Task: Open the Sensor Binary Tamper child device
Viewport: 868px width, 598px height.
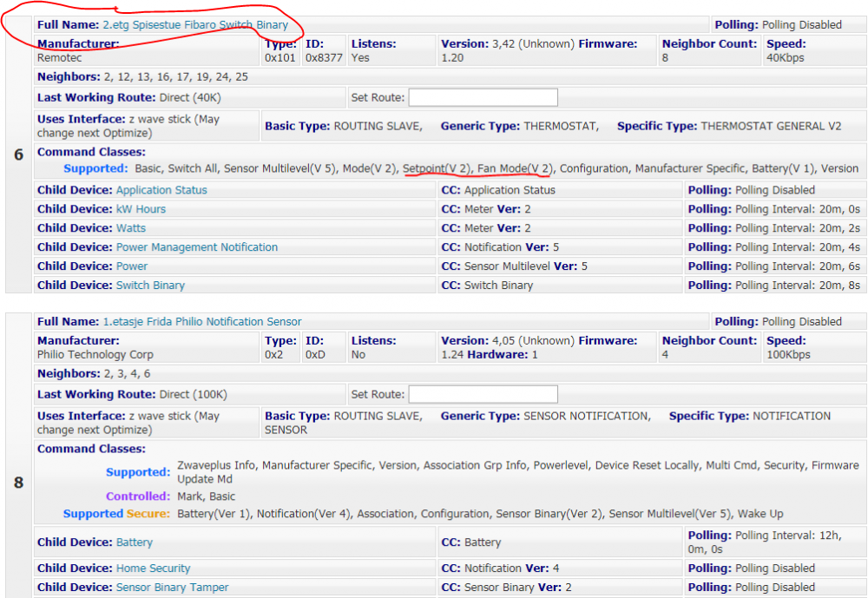Action: click(172, 588)
